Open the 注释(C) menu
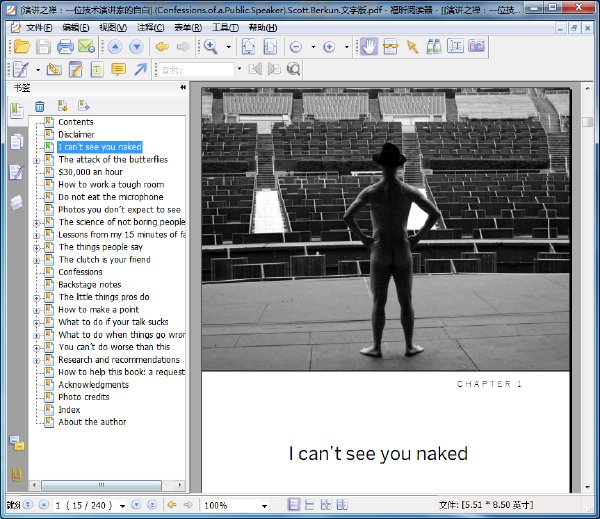The image size is (600, 519). [150, 28]
